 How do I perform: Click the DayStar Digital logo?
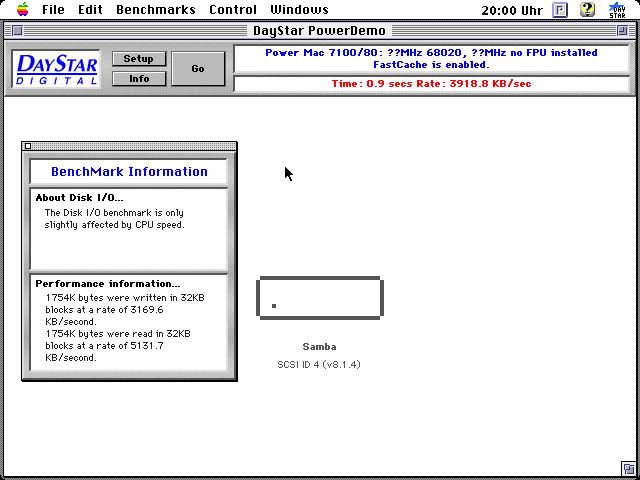pos(56,69)
